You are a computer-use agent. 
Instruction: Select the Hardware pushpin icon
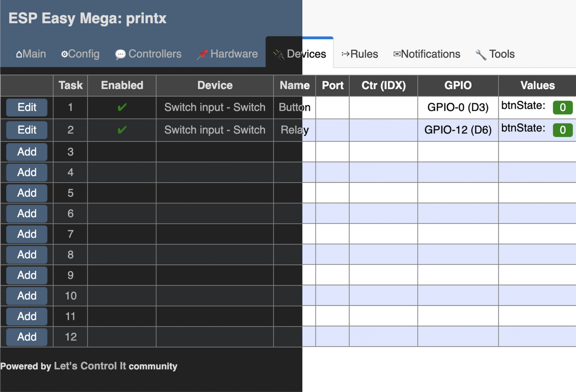coord(202,54)
